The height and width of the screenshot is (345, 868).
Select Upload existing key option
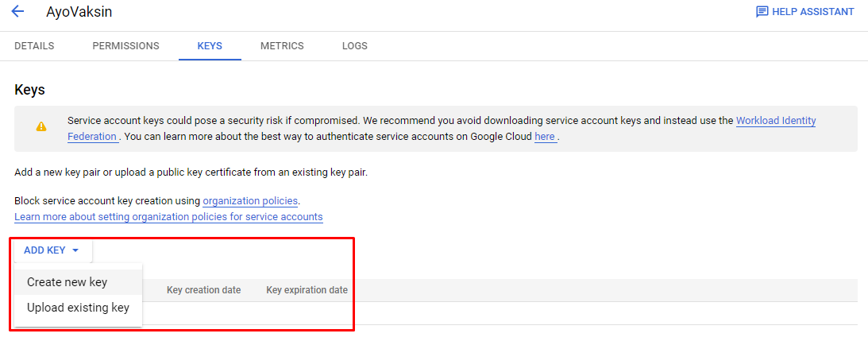[x=78, y=308]
